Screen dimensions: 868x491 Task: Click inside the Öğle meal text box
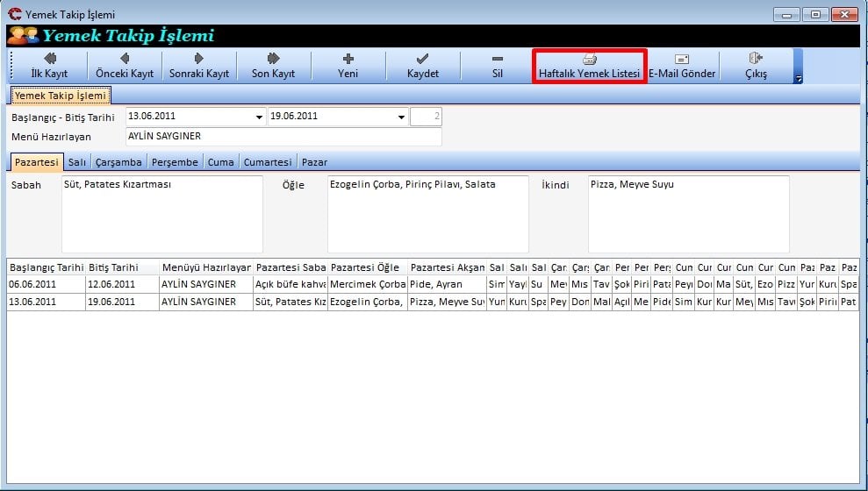coord(427,214)
